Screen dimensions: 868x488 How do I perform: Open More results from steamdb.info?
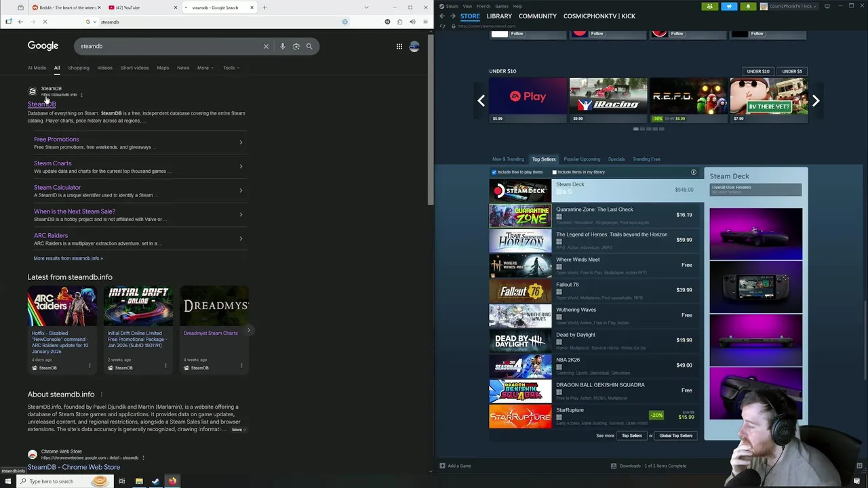[x=68, y=258]
